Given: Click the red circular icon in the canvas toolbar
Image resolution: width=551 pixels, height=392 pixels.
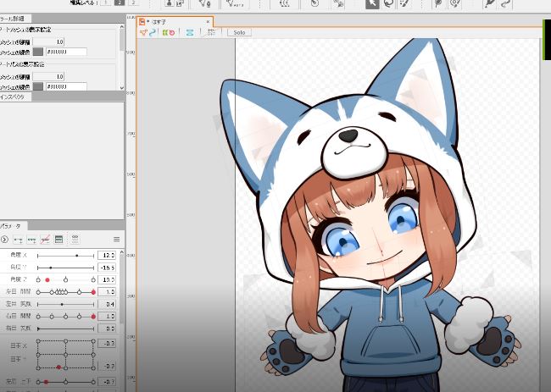Looking at the screenshot, I should [172, 33].
